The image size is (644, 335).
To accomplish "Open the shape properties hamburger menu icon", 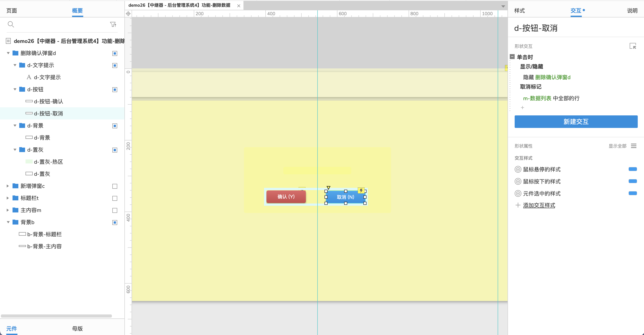I will click(x=633, y=146).
